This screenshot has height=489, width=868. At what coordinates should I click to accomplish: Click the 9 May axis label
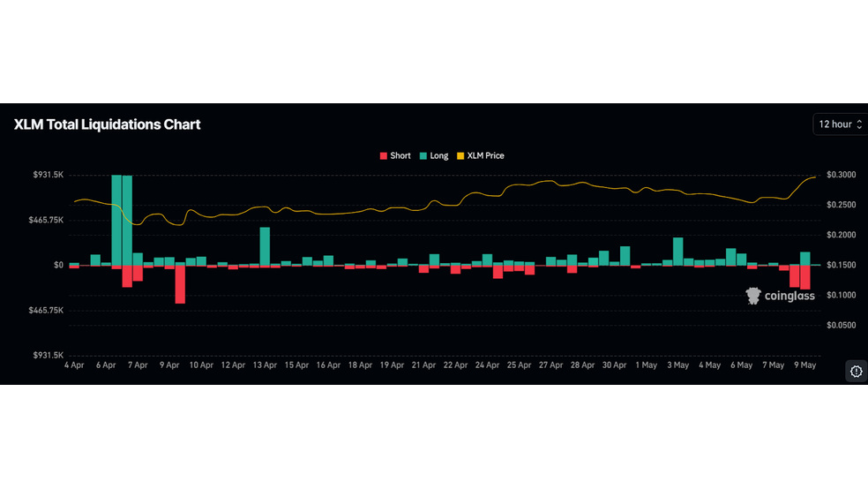point(804,365)
